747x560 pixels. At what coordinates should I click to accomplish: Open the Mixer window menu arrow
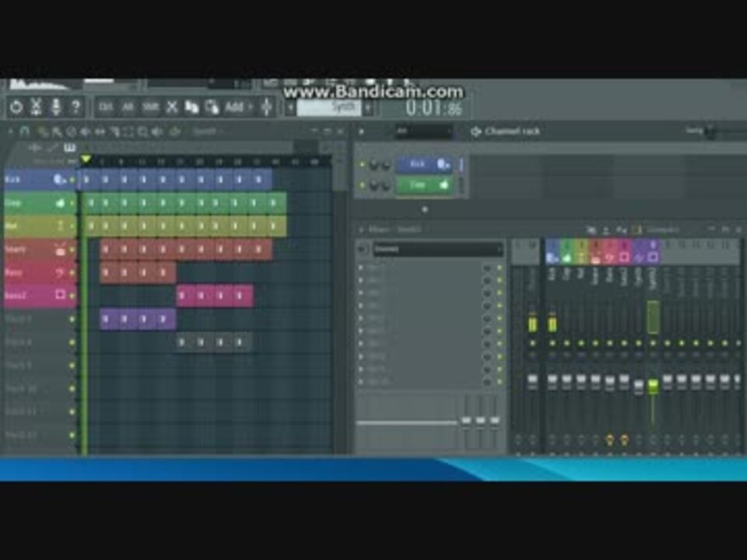tap(360, 229)
